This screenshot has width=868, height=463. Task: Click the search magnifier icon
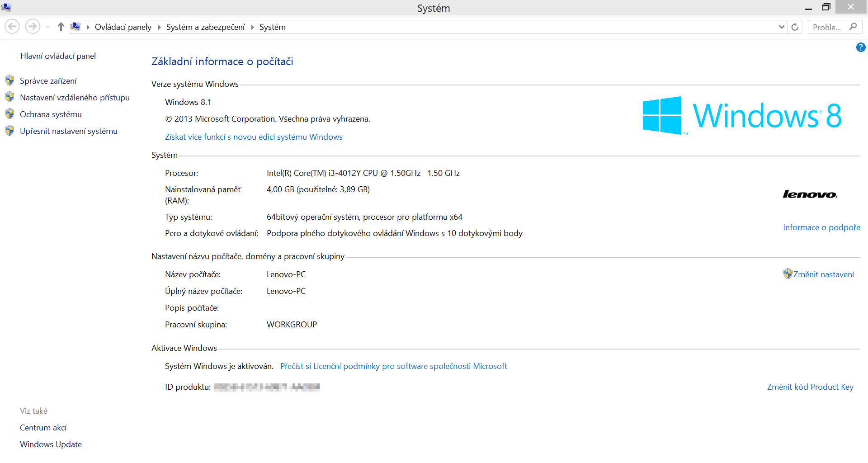[853, 27]
